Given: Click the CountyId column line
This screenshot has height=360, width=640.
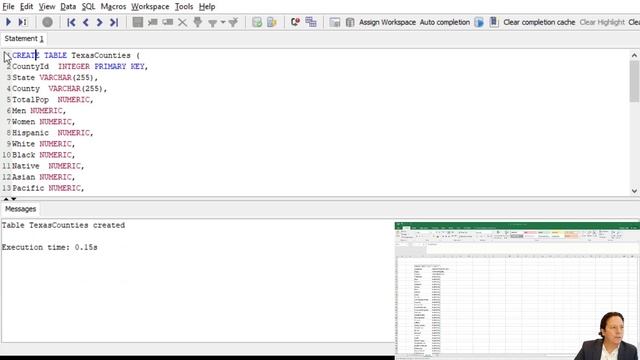Looking at the screenshot, I should [x=80, y=67].
